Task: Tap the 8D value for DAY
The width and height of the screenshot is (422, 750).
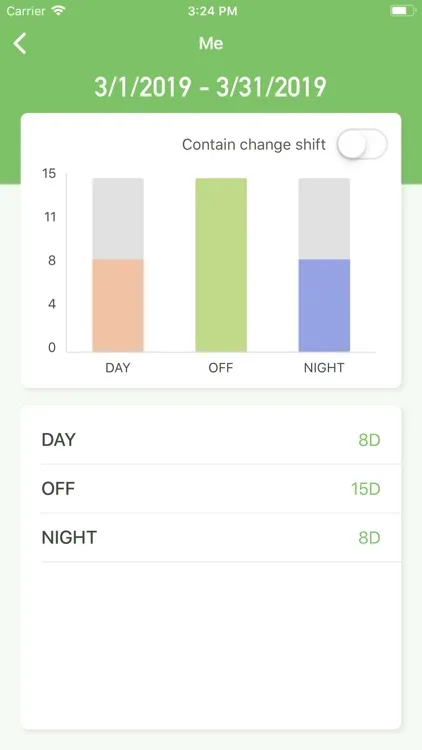Action: tap(369, 440)
